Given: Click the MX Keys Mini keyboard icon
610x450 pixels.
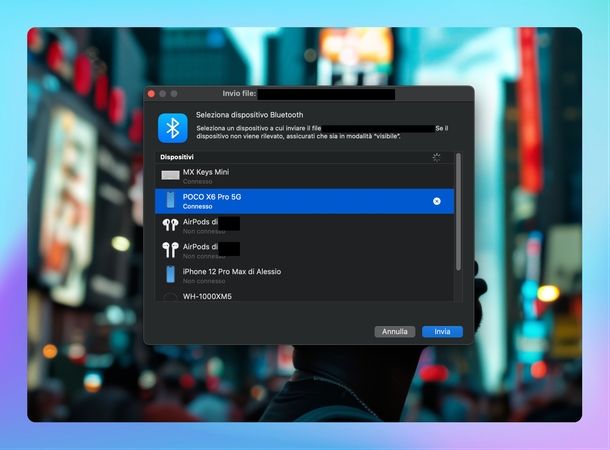Looking at the screenshot, I should pos(170,175).
